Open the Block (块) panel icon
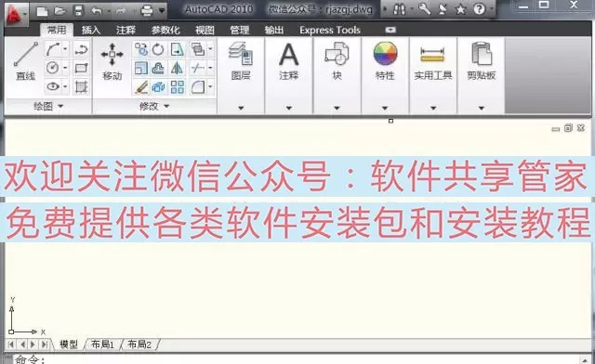This screenshot has width=595, height=364. pos(337,54)
